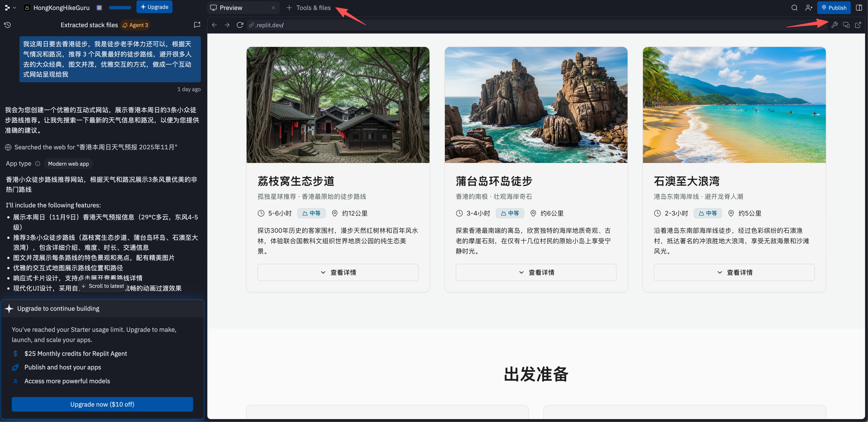Click the invite collaborator icon

(x=809, y=8)
